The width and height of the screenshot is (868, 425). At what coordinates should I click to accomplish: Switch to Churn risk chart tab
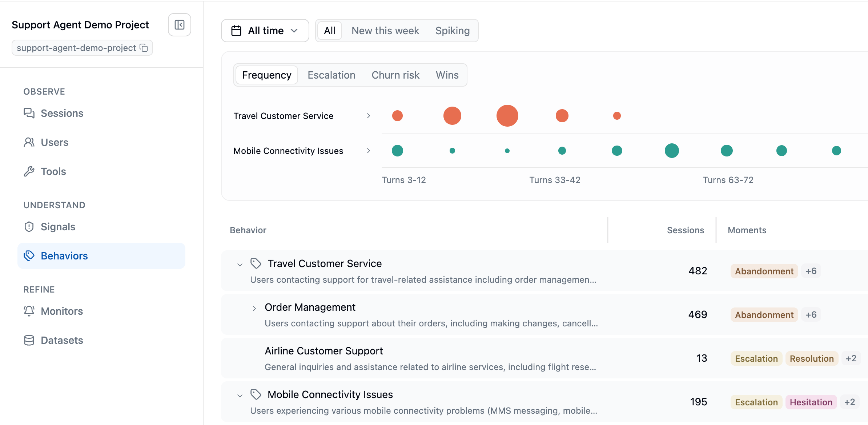[x=395, y=75]
